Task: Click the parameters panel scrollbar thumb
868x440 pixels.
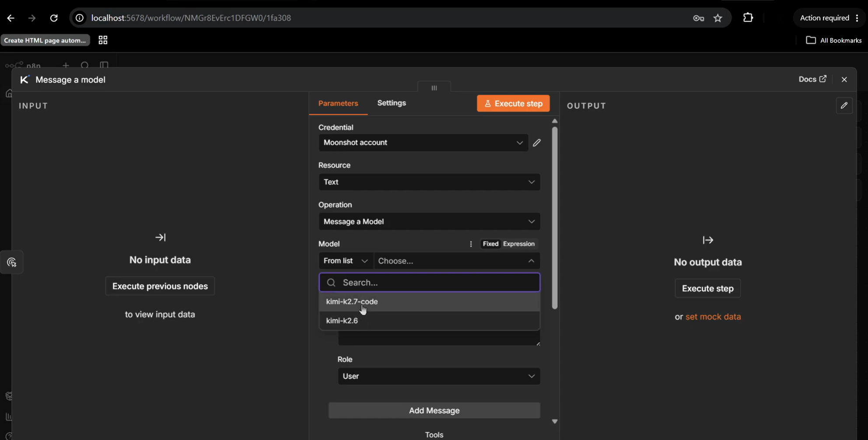Action: (x=555, y=218)
